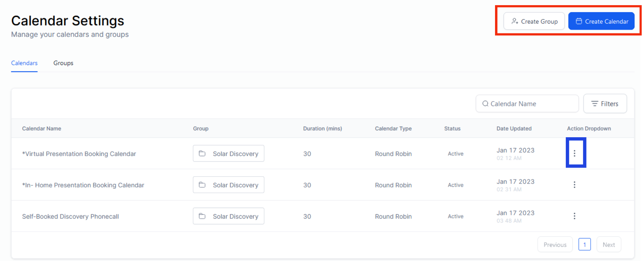The image size is (644, 261).
Task: Click the filter lines icon
Action: 595,104
